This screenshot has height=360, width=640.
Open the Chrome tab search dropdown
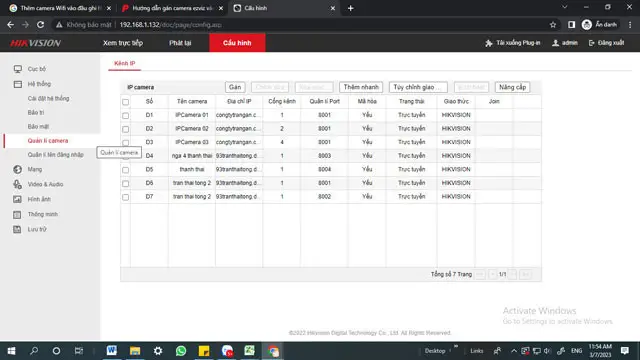click(x=564, y=7)
